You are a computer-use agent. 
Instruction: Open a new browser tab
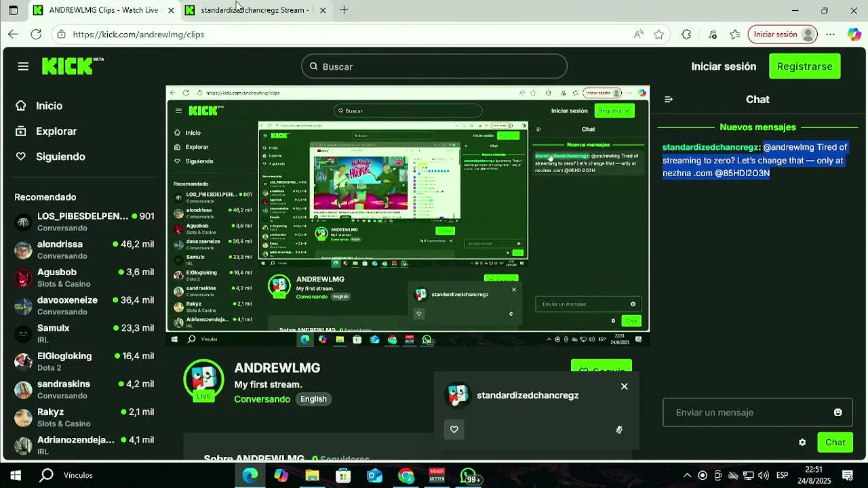[x=344, y=10]
